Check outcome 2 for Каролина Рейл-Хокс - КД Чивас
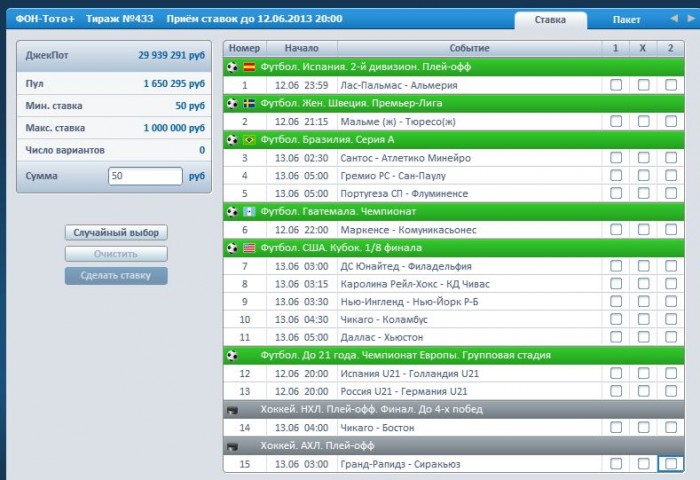Screen dimensions: 700x480 pyautogui.click(x=671, y=284)
